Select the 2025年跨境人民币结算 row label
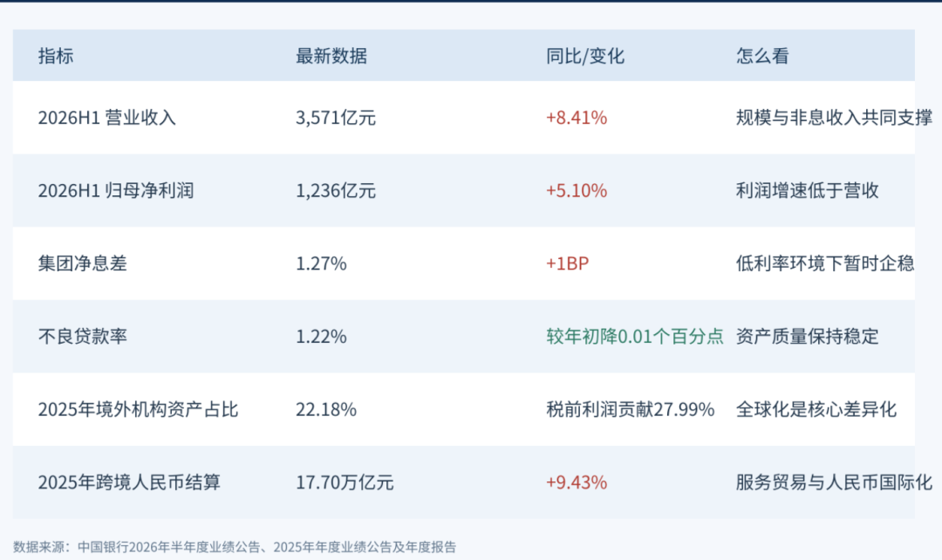 pyautogui.click(x=129, y=481)
